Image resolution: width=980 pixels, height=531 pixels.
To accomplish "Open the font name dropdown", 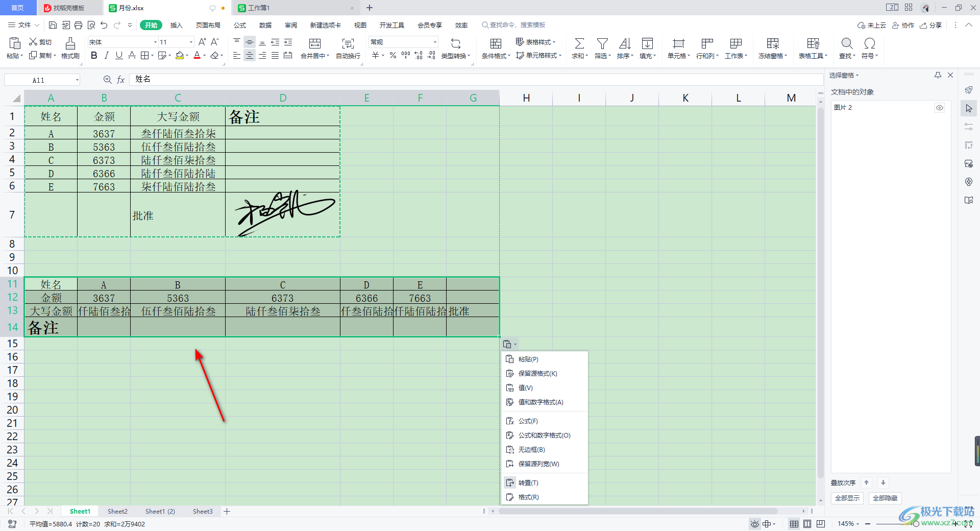I will pyautogui.click(x=155, y=42).
